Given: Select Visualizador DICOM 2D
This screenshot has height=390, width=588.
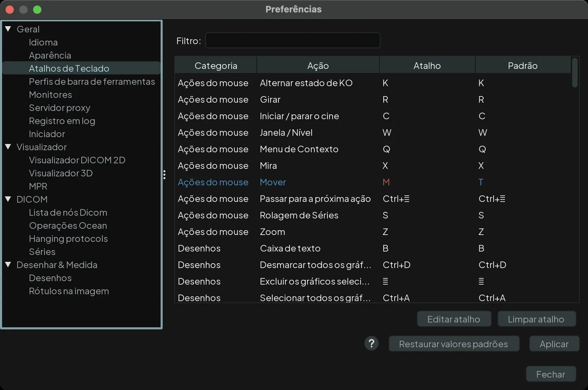Looking at the screenshot, I should tap(77, 160).
